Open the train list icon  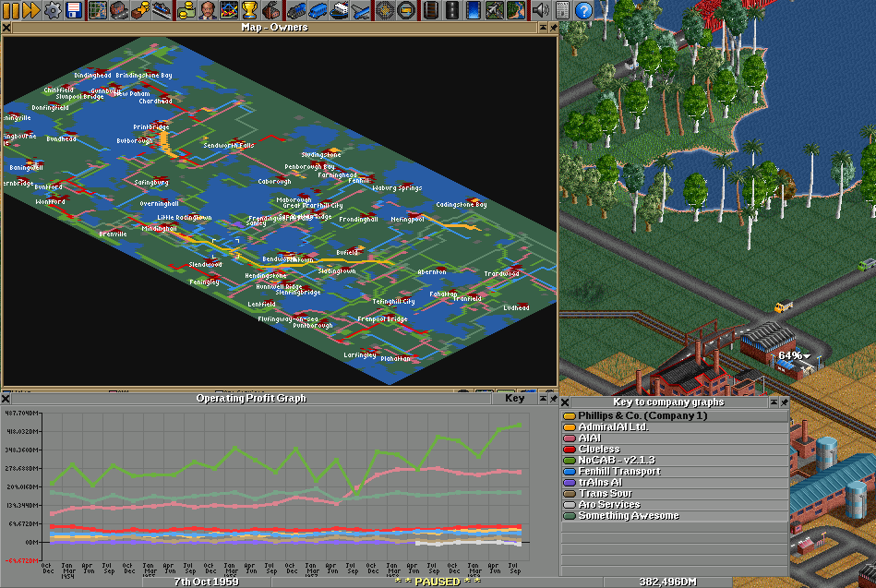pyautogui.click(x=295, y=10)
